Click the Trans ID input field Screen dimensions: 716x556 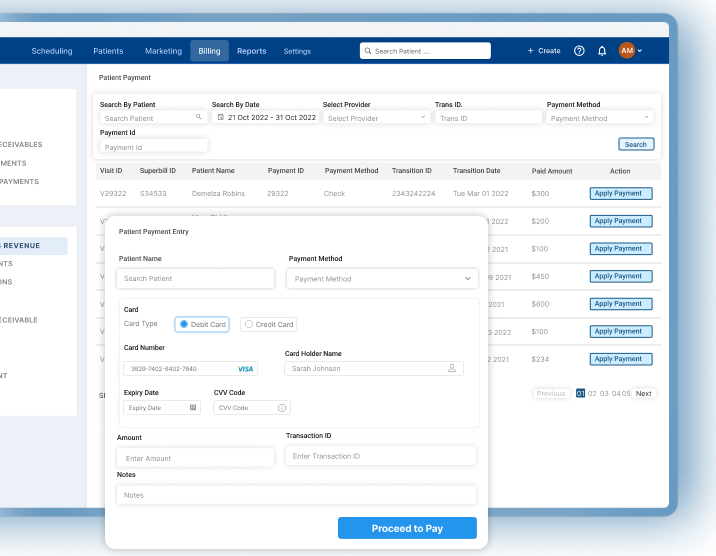pyautogui.click(x=488, y=118)
